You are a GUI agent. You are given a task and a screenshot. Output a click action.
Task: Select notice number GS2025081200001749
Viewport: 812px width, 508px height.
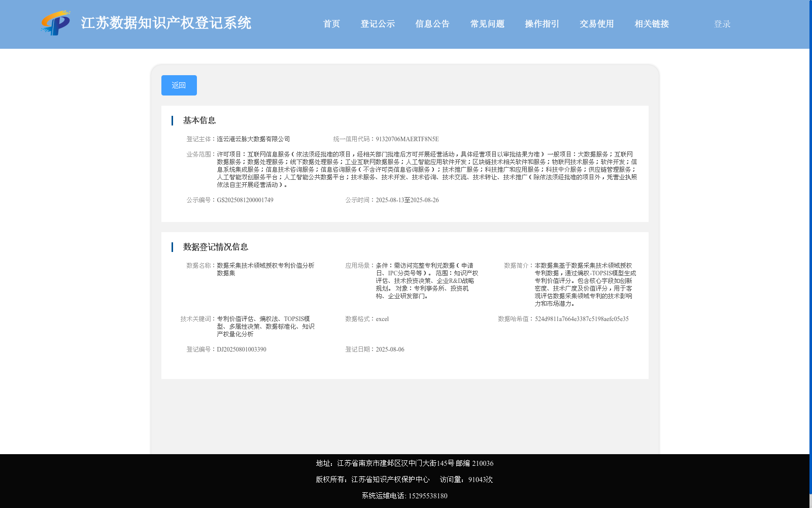tap(245, 200)
